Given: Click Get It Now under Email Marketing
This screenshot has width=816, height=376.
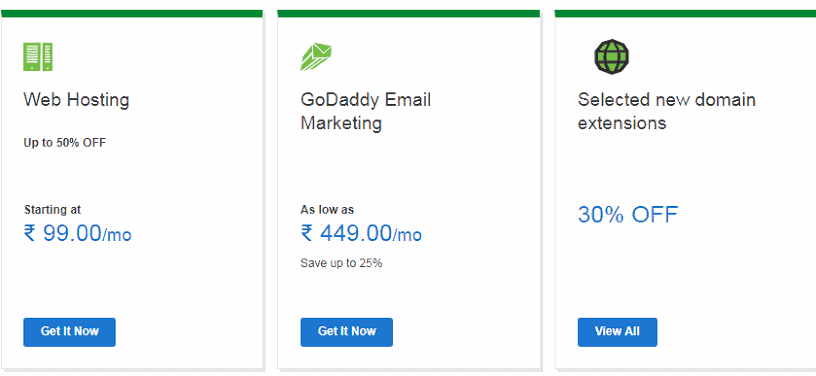Looking at the screenshot, I should [347, 332].
